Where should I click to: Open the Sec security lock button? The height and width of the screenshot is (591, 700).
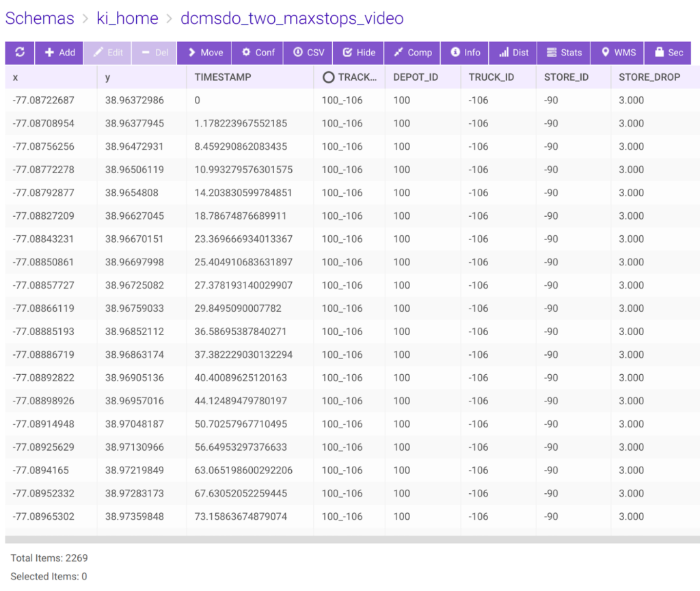(x=668, y=53)
